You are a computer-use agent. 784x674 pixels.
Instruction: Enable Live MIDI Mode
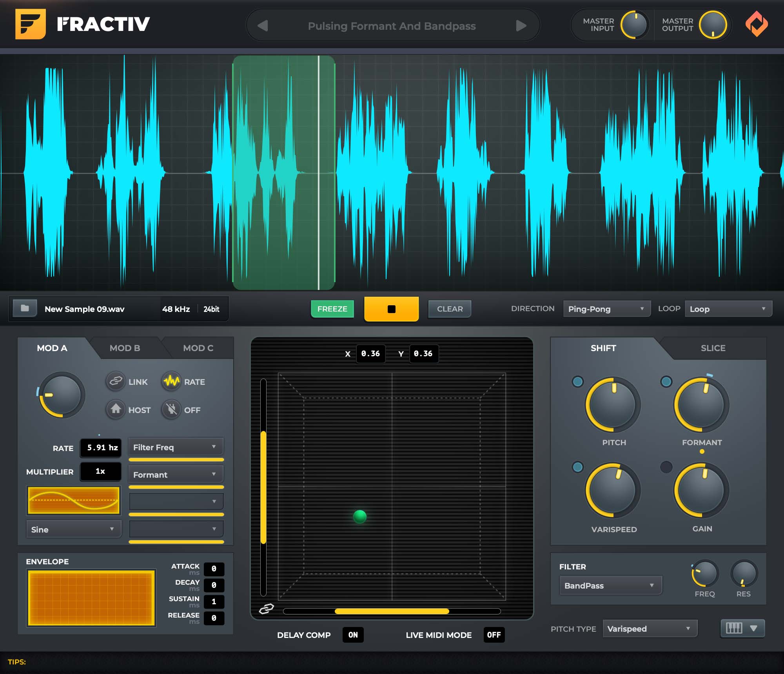point(494,635)
